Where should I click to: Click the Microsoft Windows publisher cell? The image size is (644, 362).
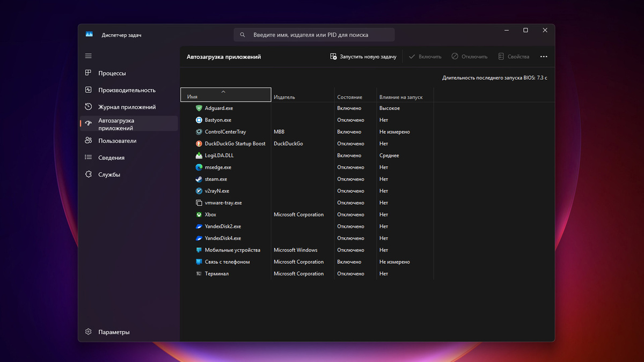pos(295,250)
